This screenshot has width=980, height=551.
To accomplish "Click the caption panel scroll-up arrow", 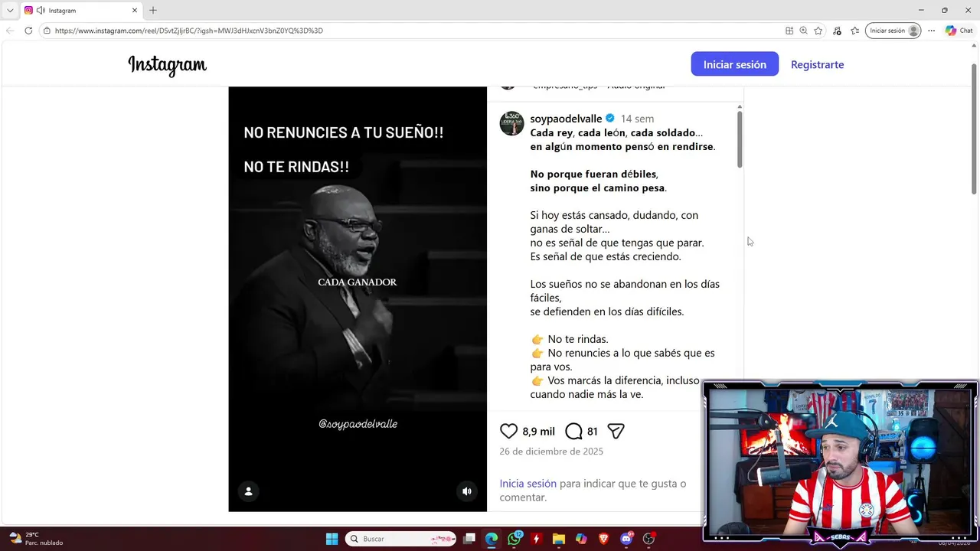I will tap(740, 106).
